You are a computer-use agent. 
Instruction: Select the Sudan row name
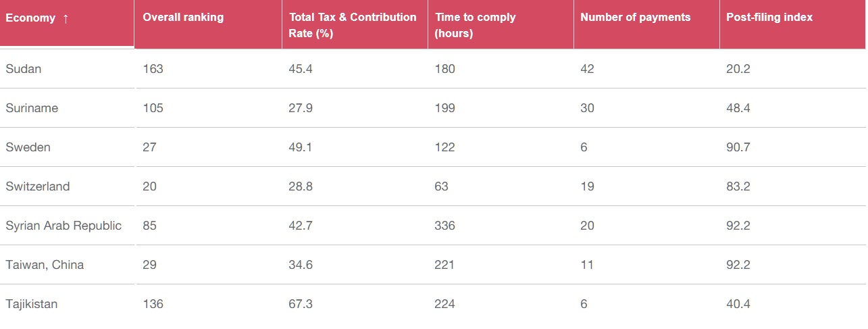23,69
